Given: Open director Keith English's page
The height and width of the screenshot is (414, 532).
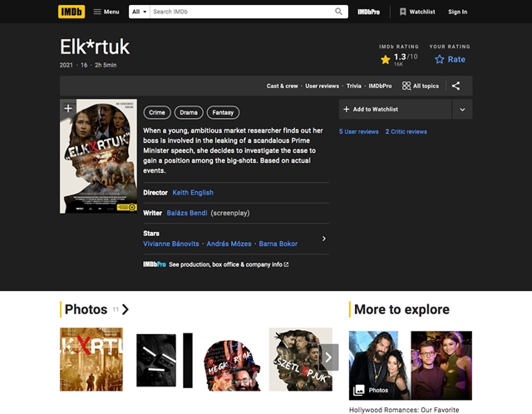Looking at the screenshot, I should (193, 193).
